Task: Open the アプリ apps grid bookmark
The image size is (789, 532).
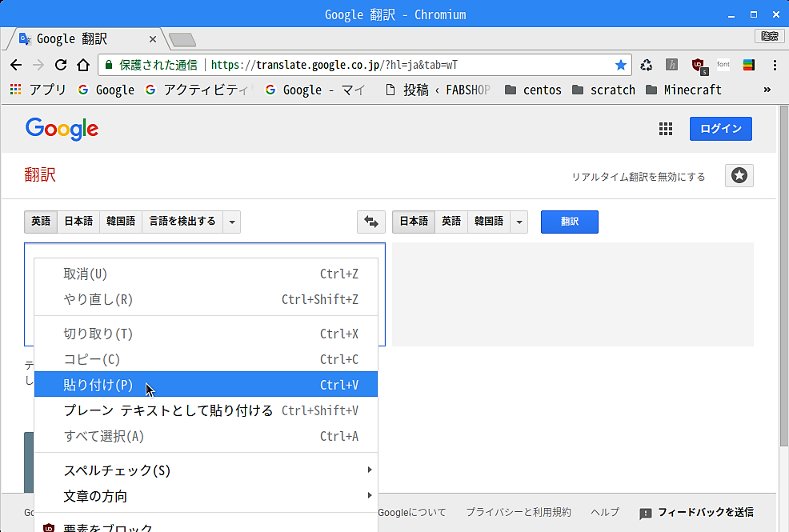Action: pos(38,90)
